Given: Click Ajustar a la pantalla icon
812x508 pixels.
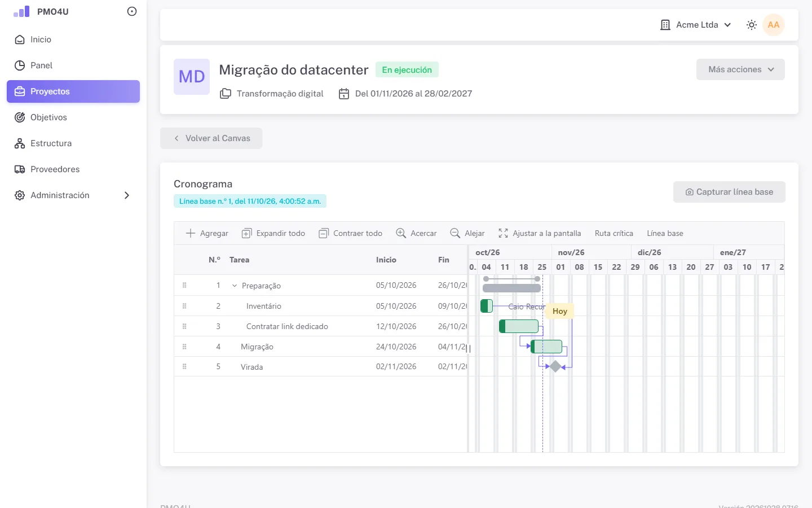Looking at the screenshot, I should 503,233.
